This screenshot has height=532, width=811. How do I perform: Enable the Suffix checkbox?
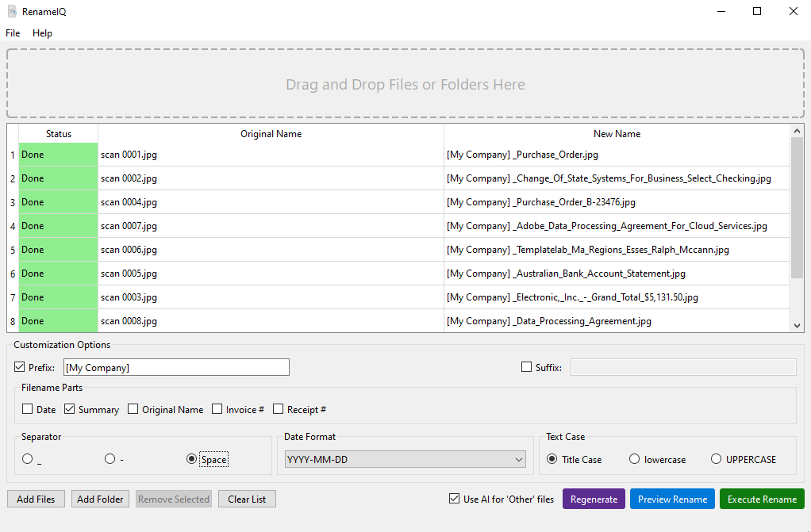[x=526, y=367]
